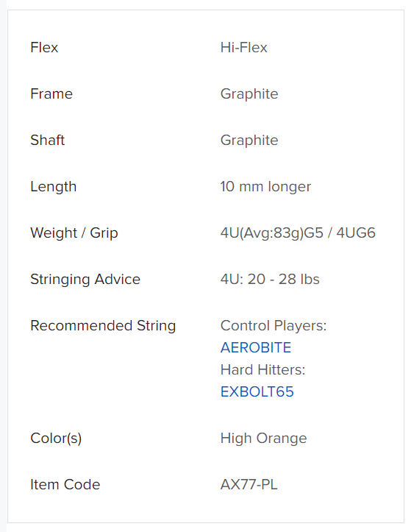
Task: Select the Frame Graphite value
Action: pos(249,94)
